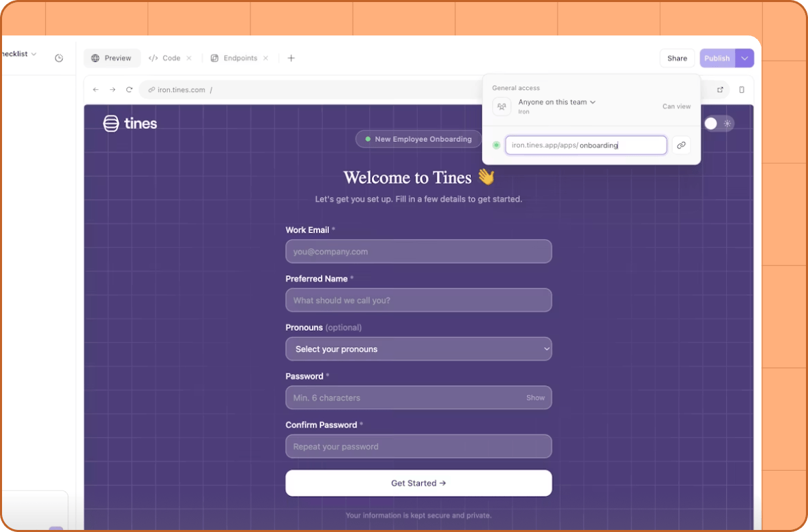Click the Welcome to Tines heading
This screenshot has width=808, height=532.
(418, 178)
